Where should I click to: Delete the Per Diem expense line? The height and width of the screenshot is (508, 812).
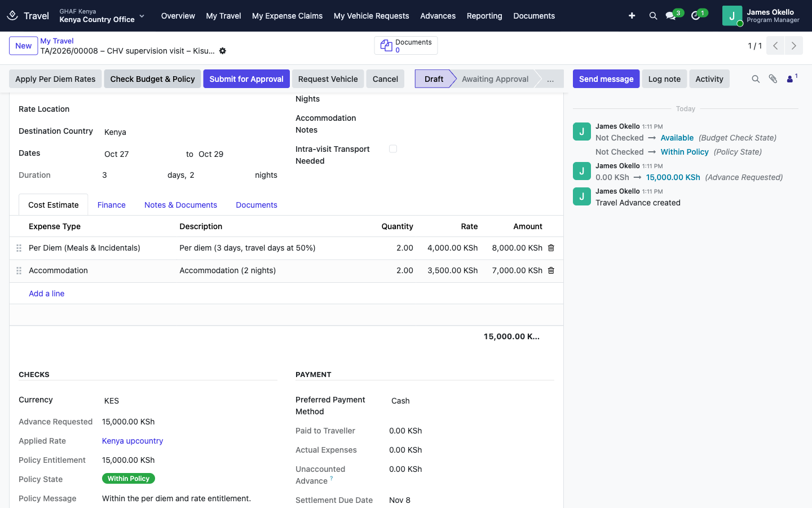[551, 248]
